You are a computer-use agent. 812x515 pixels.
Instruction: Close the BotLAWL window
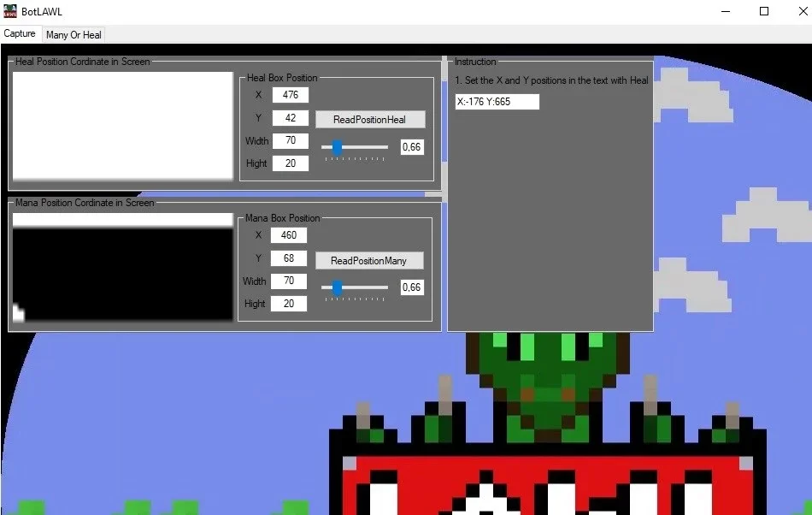pyautogui.click(x=802, y=11)
